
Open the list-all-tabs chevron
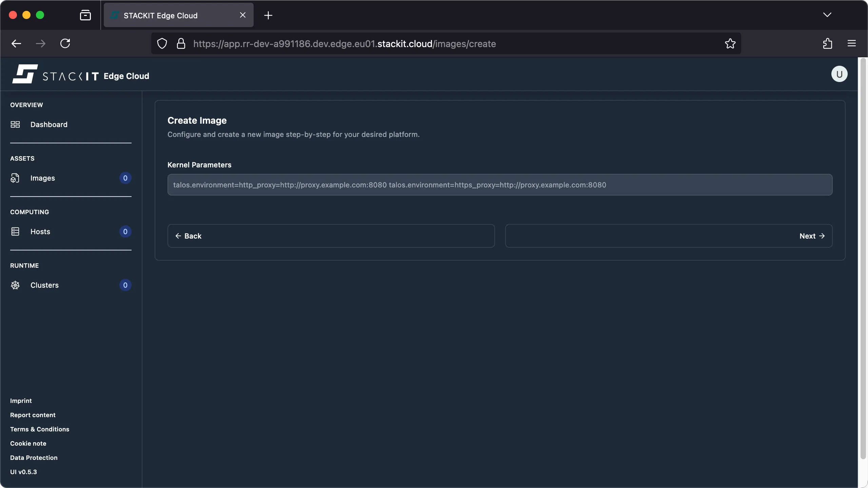click(827, 15)
